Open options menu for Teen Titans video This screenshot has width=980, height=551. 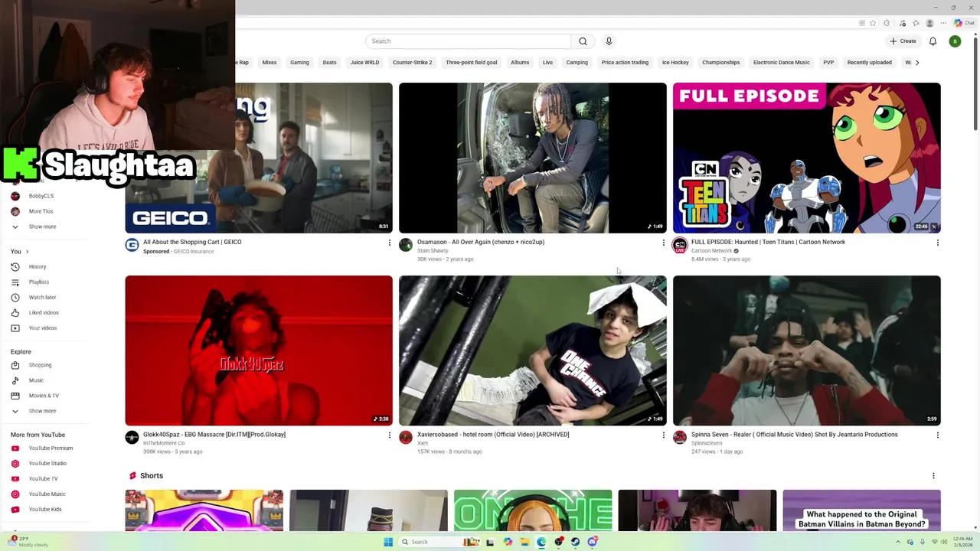pos(937,243)
